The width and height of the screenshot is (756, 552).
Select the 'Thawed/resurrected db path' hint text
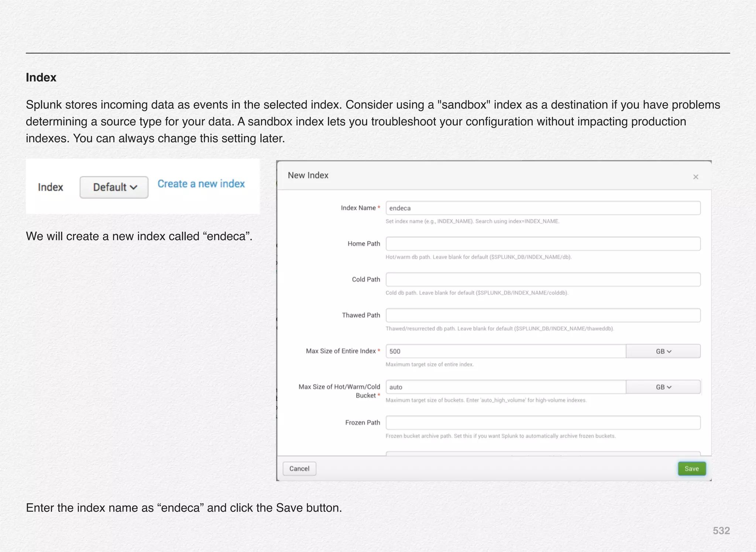coord(500,329)
